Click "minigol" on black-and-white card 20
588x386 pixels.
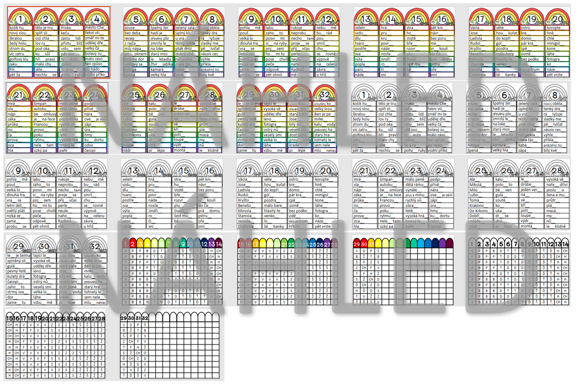(x=322, y=195)
